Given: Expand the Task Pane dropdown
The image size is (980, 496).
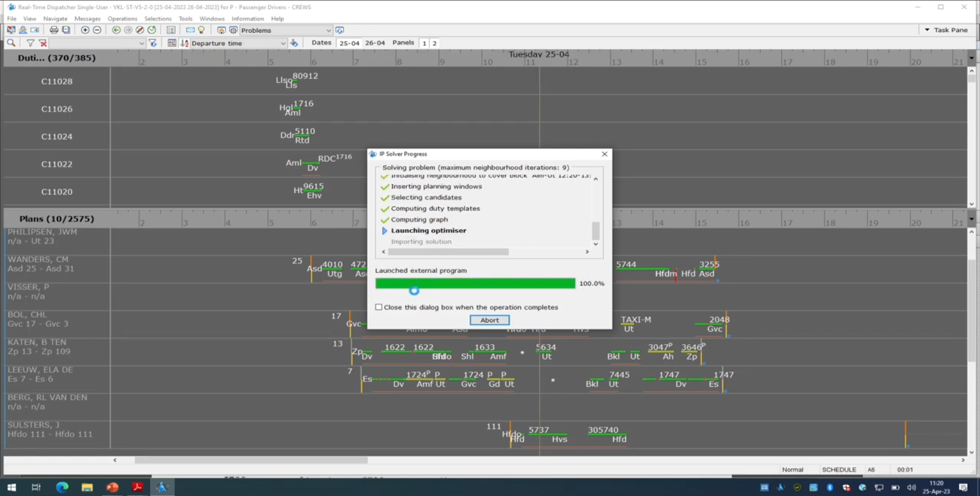Looking at the screenshot, I should coord(927,30).
